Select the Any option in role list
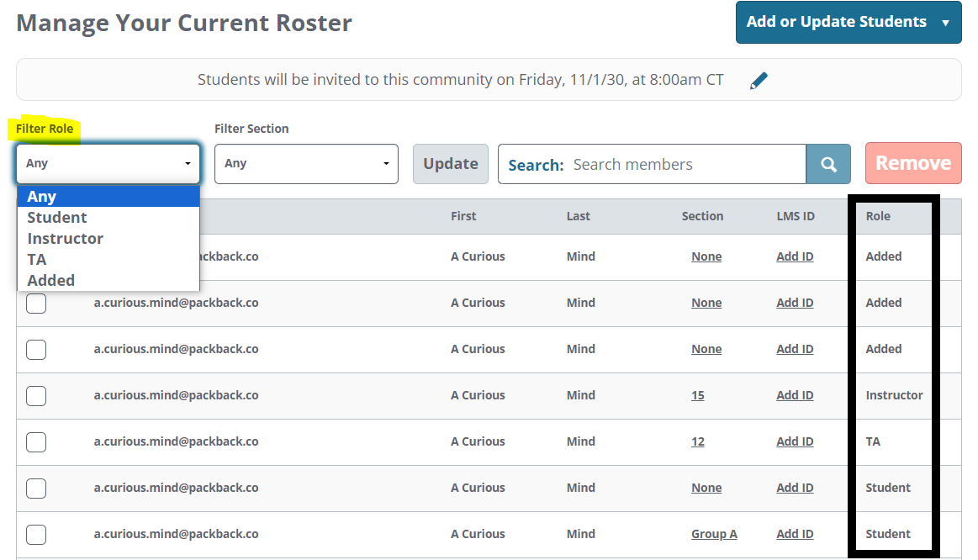The height and width of the screenshot is (560, 978). (x=42, y=196)
